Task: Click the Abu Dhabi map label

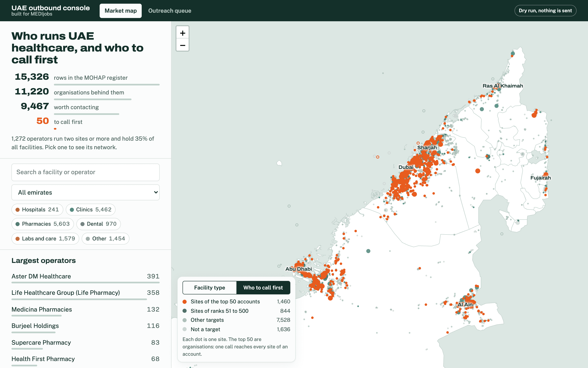Action: [299, 269]
